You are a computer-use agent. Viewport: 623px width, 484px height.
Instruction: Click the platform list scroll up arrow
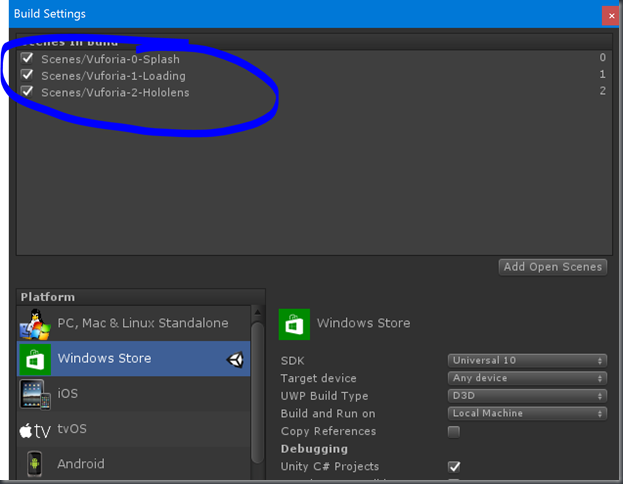pyautogui.click(x=257, y=313)
